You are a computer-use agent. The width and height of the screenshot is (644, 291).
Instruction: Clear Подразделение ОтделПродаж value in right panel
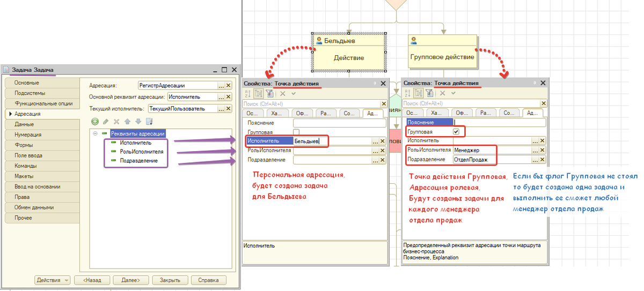[543, 160]
